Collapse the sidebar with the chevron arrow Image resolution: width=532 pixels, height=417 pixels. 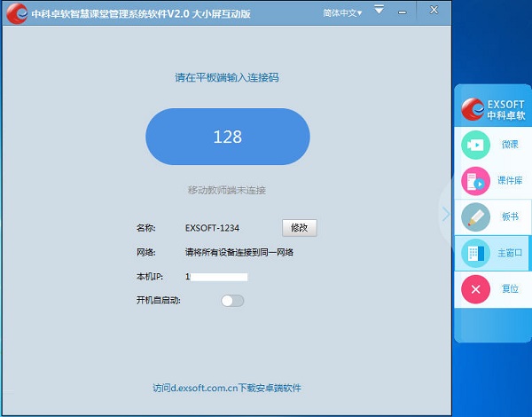445,215
